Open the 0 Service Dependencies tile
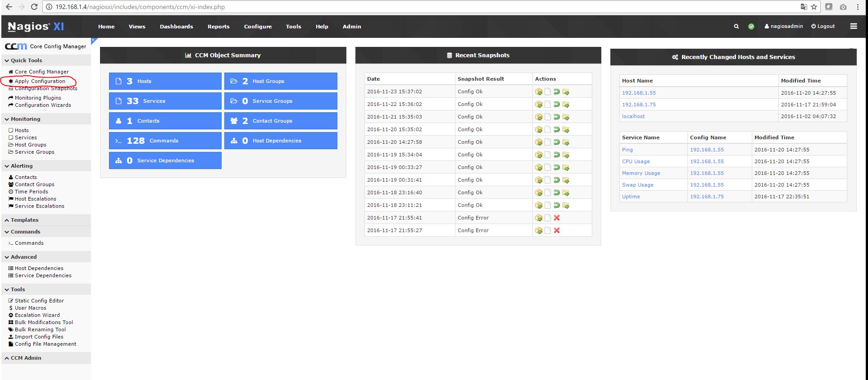The image size is (868, 380). pos(165,160)
